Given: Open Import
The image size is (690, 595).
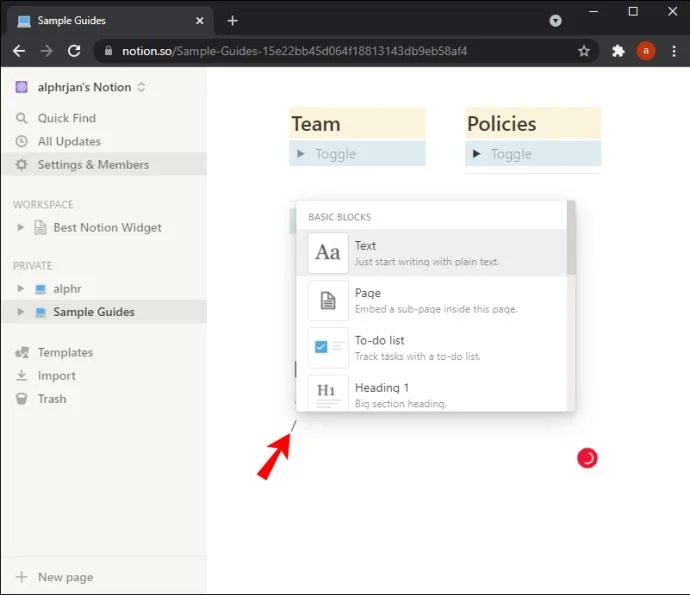Looking at the screenshot, I should pos(103,375).
